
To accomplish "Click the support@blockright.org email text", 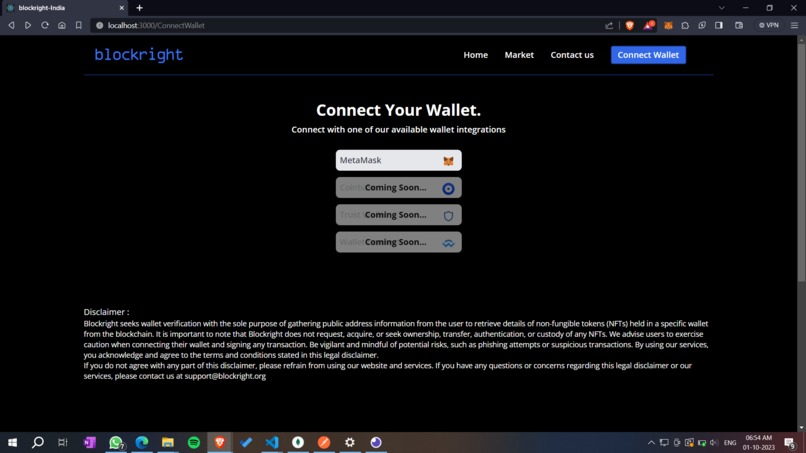I will coord(225,376).
